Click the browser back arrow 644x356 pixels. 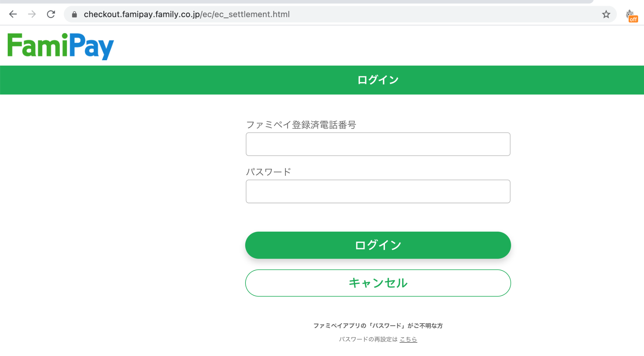tap(13, 14)
